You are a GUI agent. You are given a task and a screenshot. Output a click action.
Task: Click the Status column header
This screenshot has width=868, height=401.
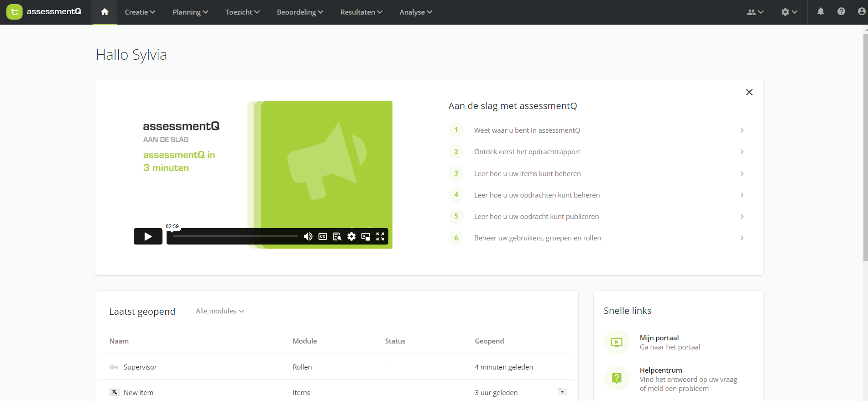[395, 341]
